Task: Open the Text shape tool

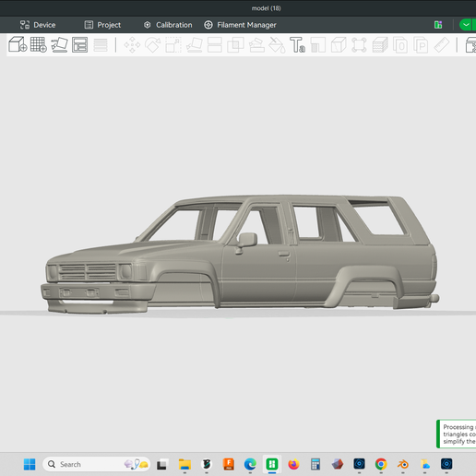Action: [x=297, y=45]
